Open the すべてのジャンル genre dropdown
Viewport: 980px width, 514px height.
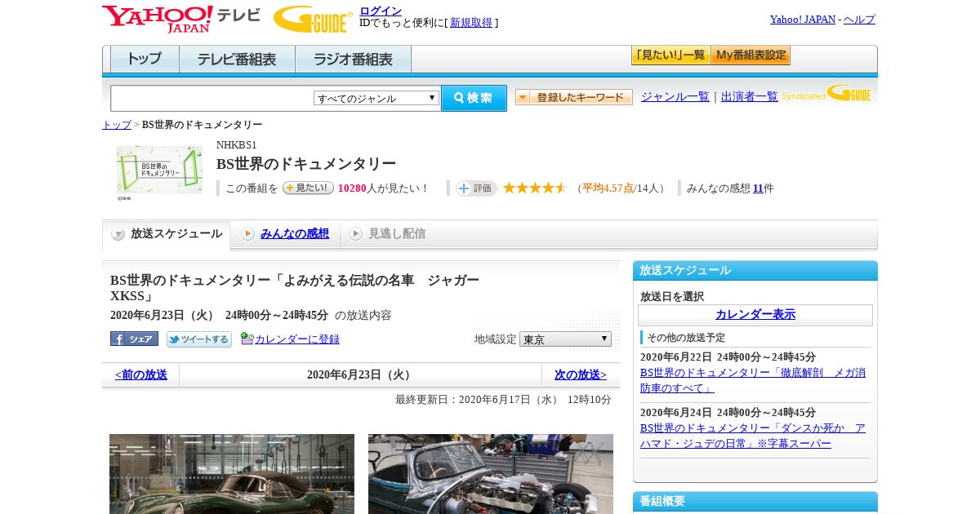pyautogui.click(x=376, y=98)
